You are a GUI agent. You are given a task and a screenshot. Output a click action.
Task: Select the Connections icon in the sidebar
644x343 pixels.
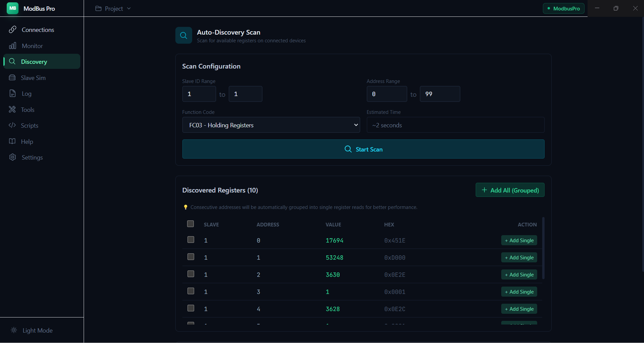coord(12,30)
